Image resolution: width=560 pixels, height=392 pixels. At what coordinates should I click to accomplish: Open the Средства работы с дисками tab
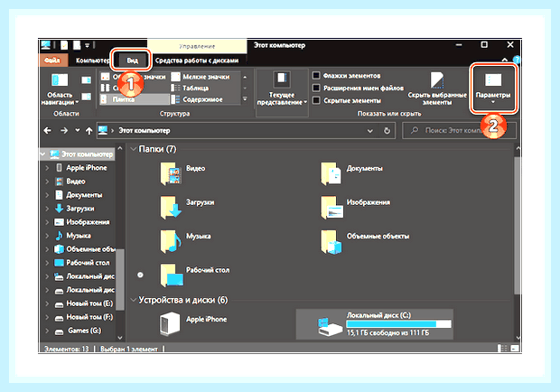[197, 61]
